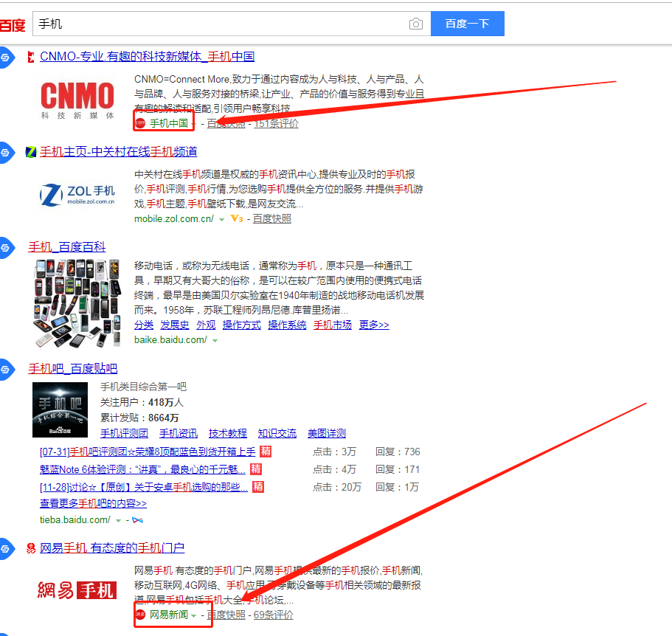672x636 pixels.
Task: Click the camera icon inside the search box
Action: [x=415, y=24]
